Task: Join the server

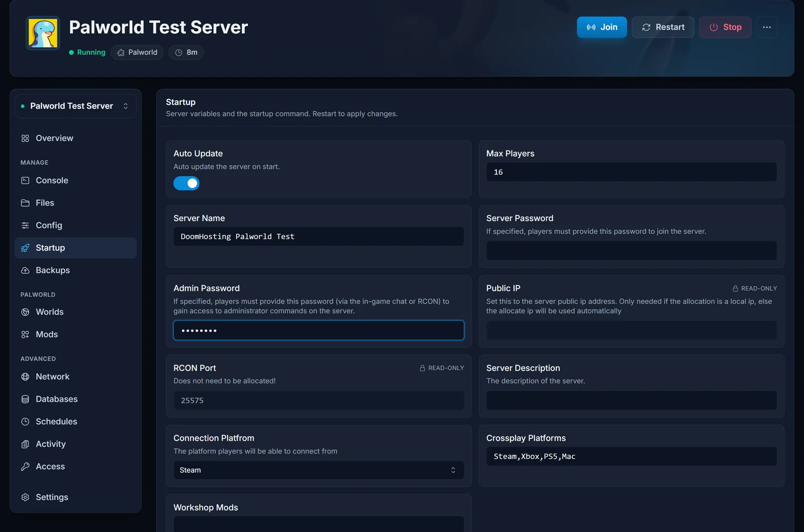Action: (x=602, y=27)
